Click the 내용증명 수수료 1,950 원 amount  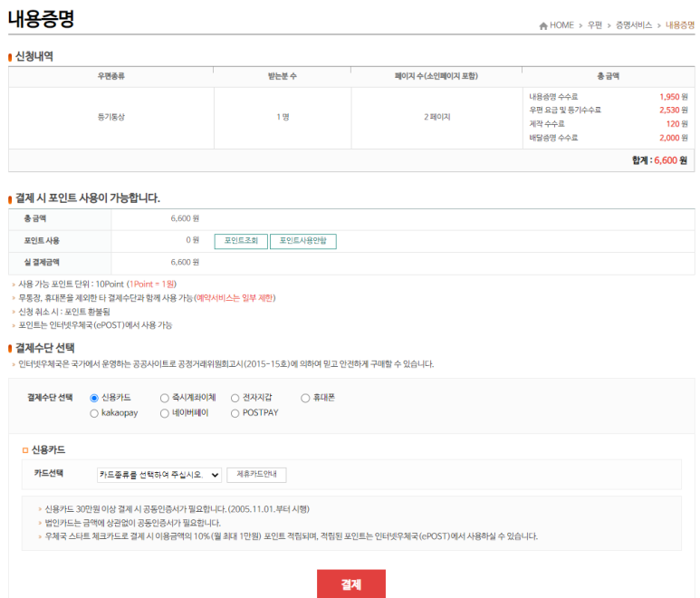tap(674, 97)
